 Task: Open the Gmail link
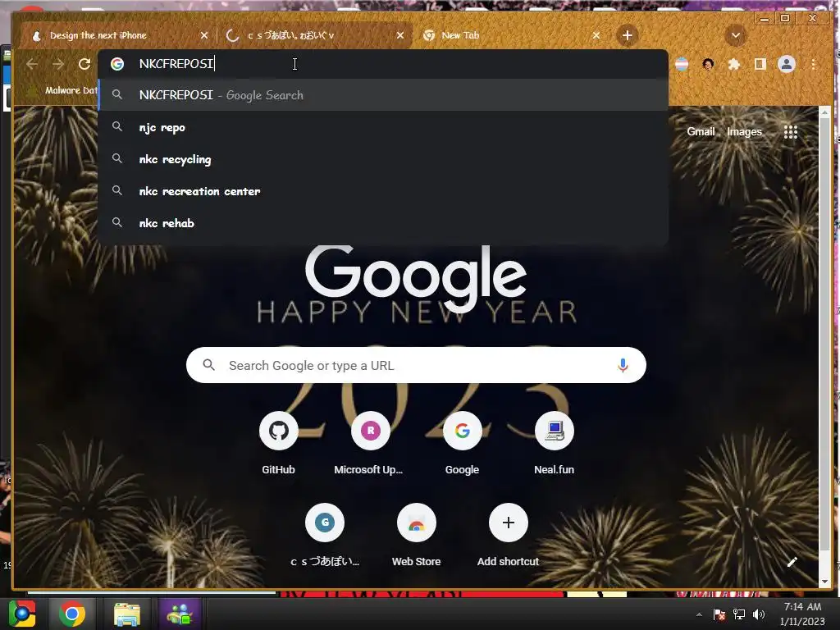(701, 131)
